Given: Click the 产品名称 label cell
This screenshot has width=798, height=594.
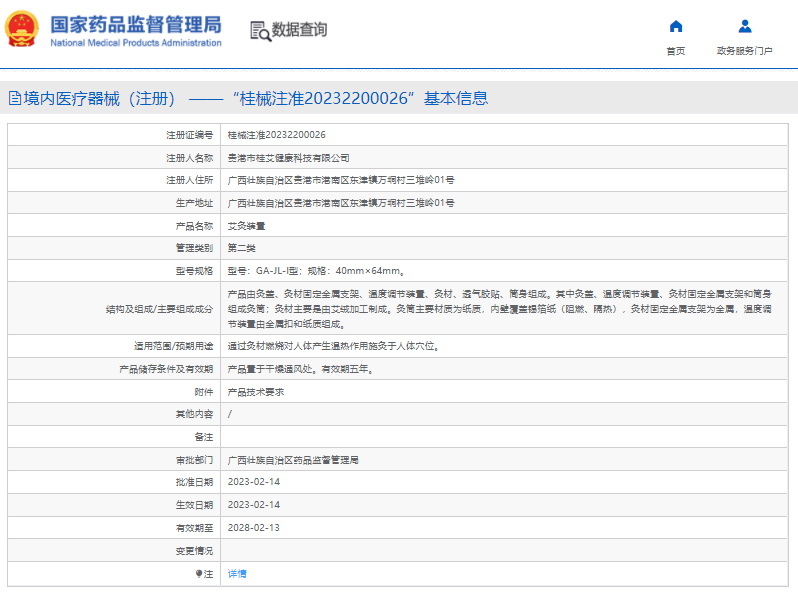Looking at the screenshot, I should (114, 226).
